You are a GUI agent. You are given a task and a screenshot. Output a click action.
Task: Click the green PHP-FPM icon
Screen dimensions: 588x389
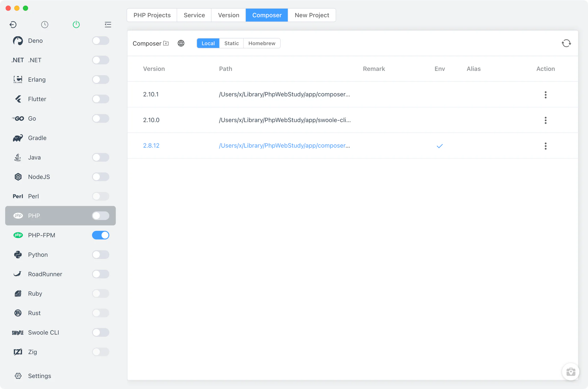pos(18,235)
